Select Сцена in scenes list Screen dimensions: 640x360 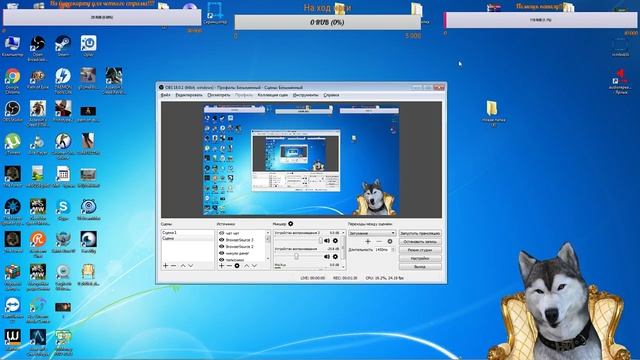187,238
